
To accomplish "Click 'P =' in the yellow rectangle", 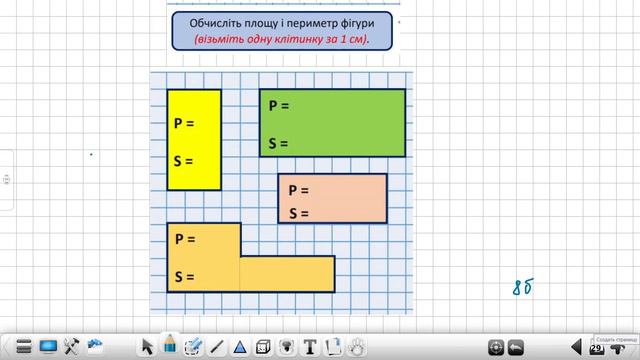I will tap(184, 123).
